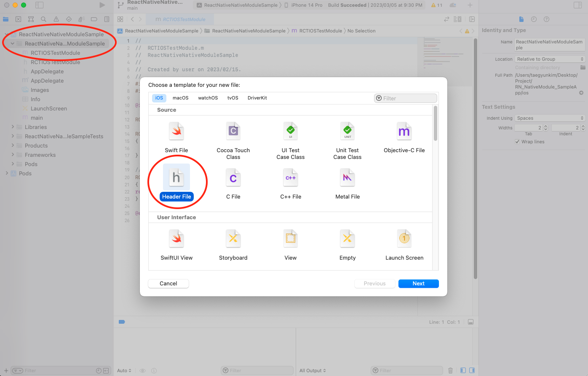Open the Find navigator magnifier icon
The height and width of the screenshot is (376, 588).
point(43,19)
